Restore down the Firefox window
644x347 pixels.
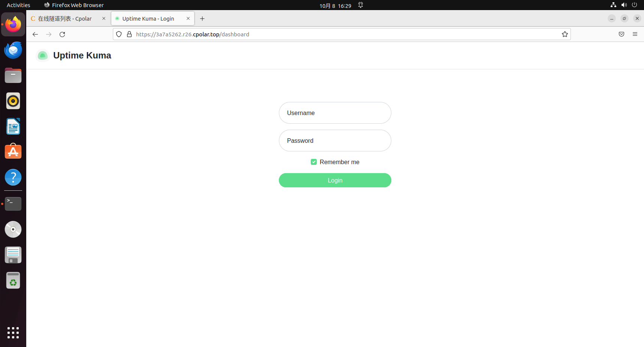pyautogui.click(x=625, y=18)
